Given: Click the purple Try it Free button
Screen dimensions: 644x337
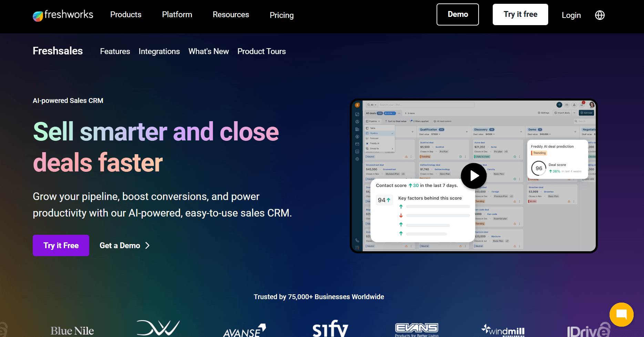Looking at the screenshot, I should (x=61, y=245).
